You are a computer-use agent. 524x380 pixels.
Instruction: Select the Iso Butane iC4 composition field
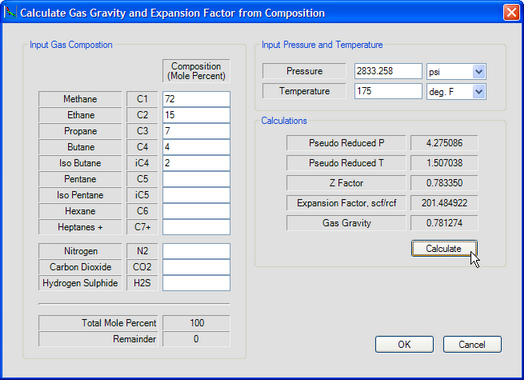(x=196, y=163)
